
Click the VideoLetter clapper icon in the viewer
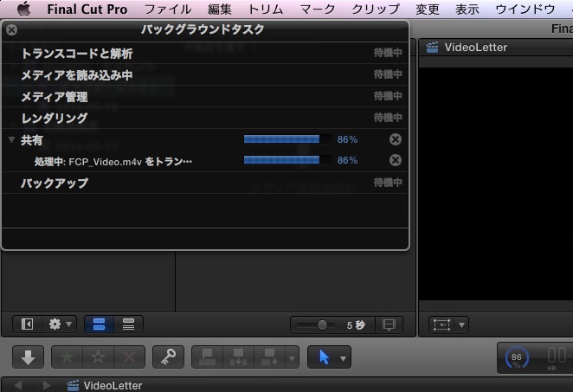click(432, 47)
